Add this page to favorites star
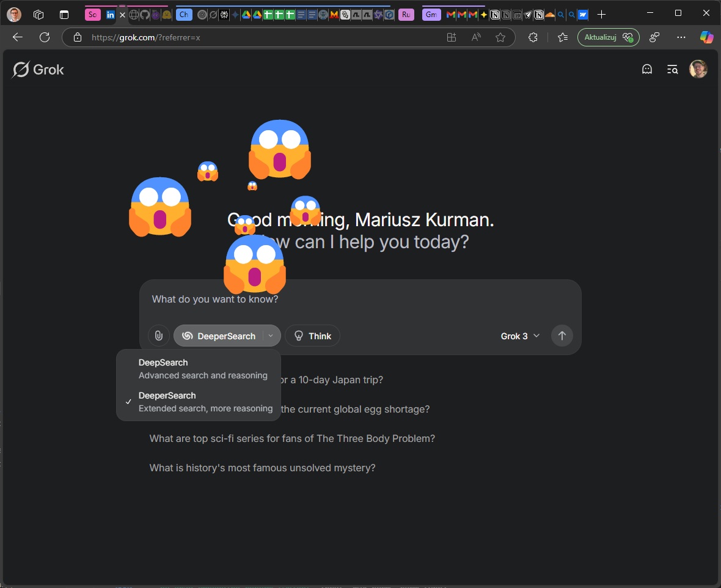 pyautogui.click(x=500, y=37)
